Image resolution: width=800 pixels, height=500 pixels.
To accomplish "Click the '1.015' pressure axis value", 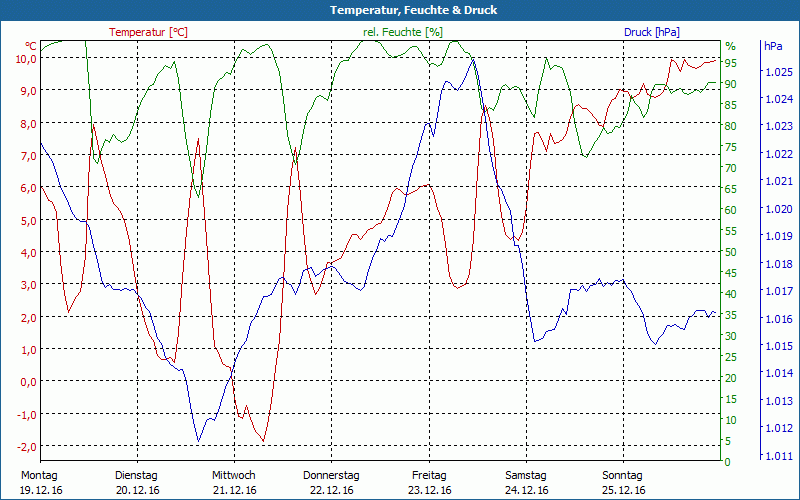I will tap(780, 346).
